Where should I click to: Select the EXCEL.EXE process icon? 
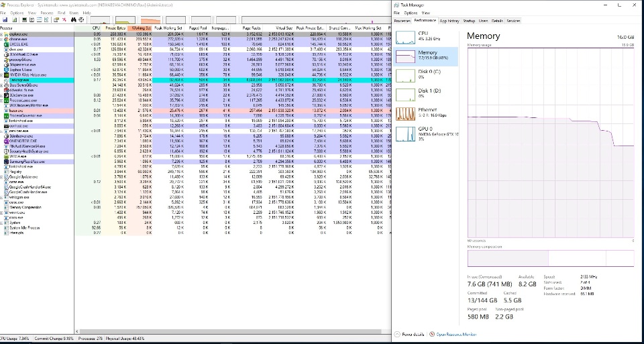(6, 44)
